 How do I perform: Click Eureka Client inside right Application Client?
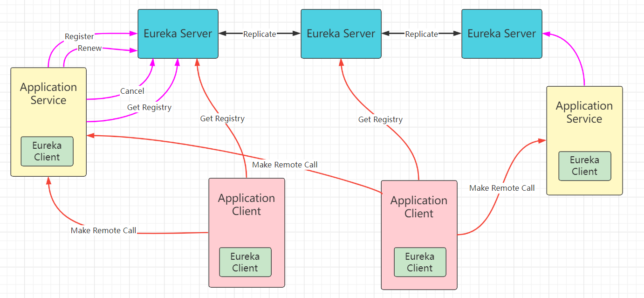point(420,262)
